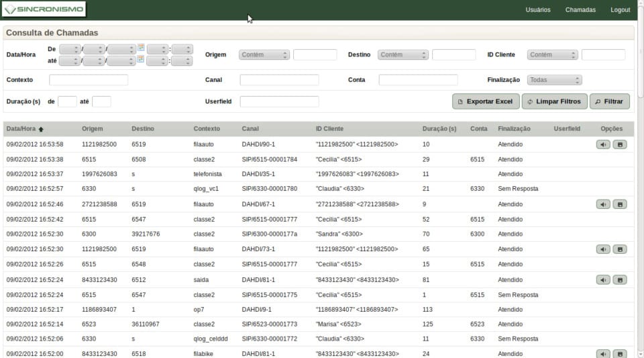Select the context cell 'qlog_vc1'

pos(206,189)
